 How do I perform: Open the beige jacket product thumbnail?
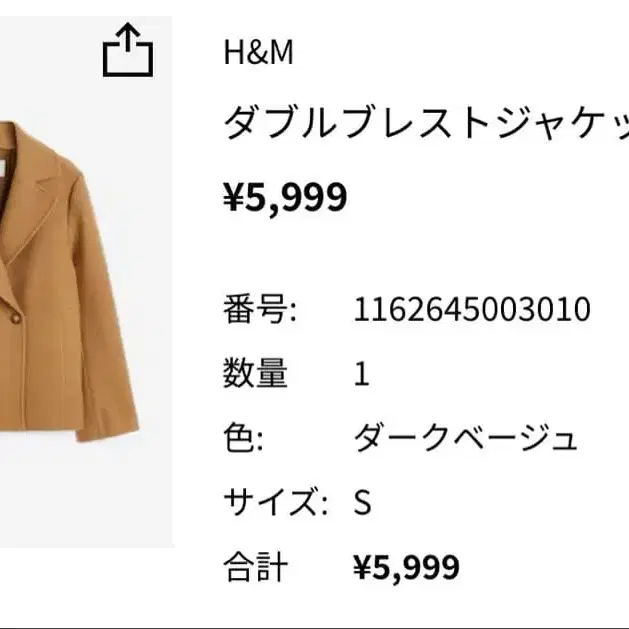point(86,282)
